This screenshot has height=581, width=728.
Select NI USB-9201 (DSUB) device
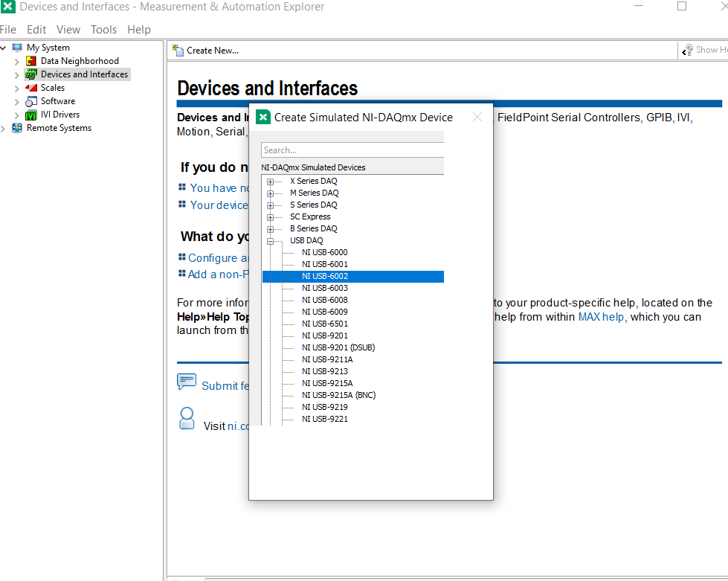click(x=338, y=347)
